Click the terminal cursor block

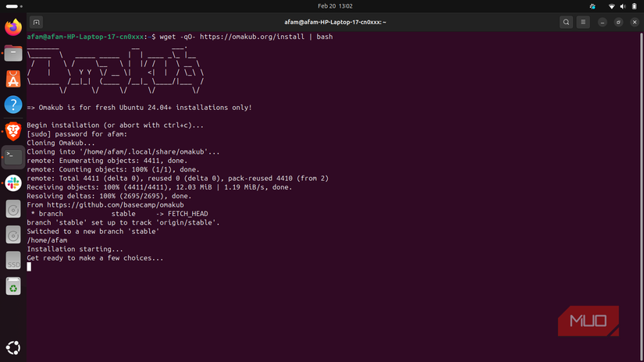pos(29,267)
